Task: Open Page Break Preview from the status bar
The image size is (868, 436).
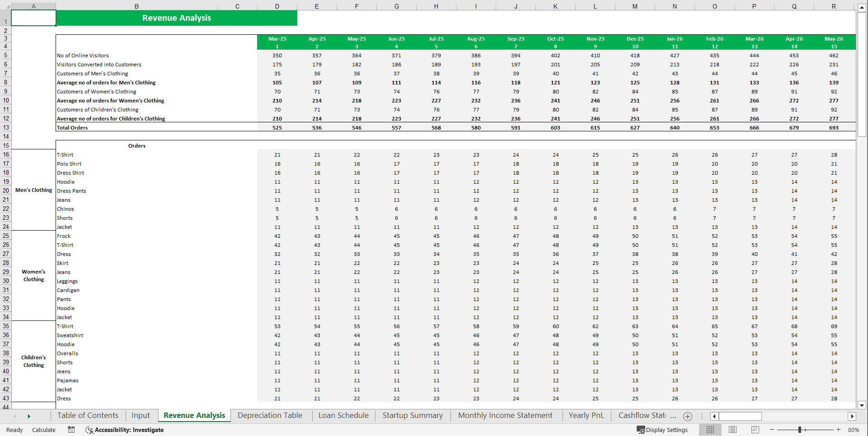Action: [755, 430]
